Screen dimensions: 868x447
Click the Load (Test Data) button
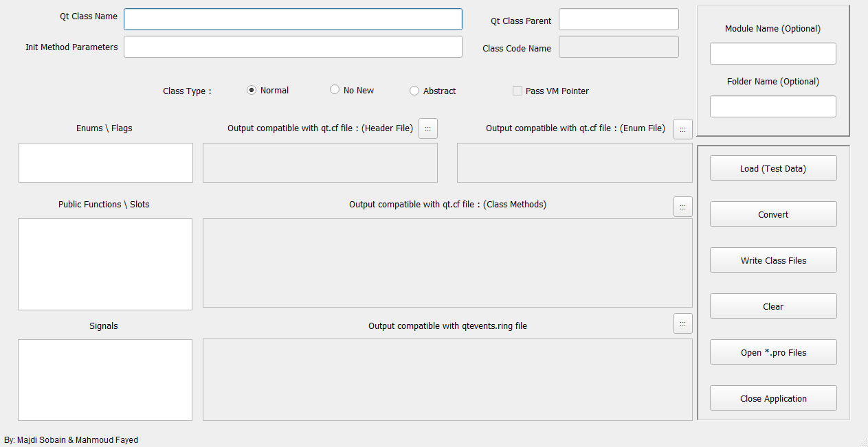(x=772, y=168)
